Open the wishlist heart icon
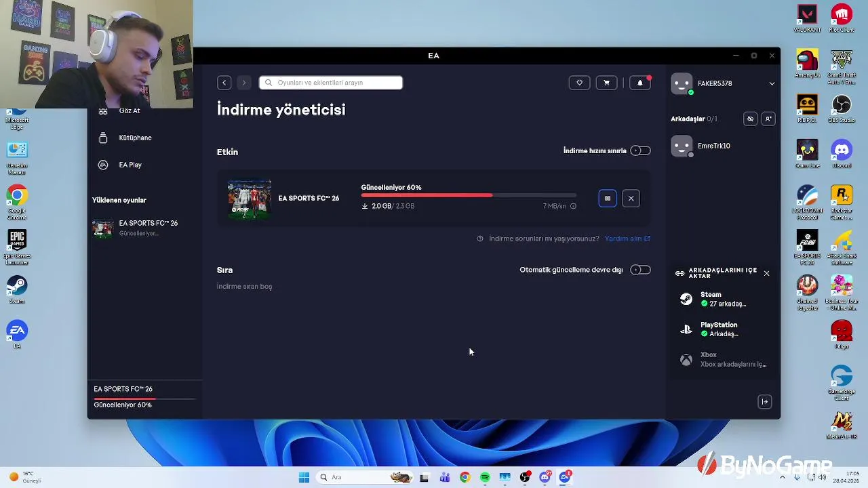Viewport: 868px width, 488px height. pyautogui.click(x=579, y=83)
